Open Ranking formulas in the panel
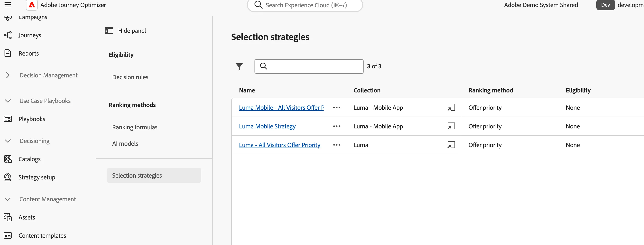The height and width of the screenshot is (245, 644). click(135, 127)
